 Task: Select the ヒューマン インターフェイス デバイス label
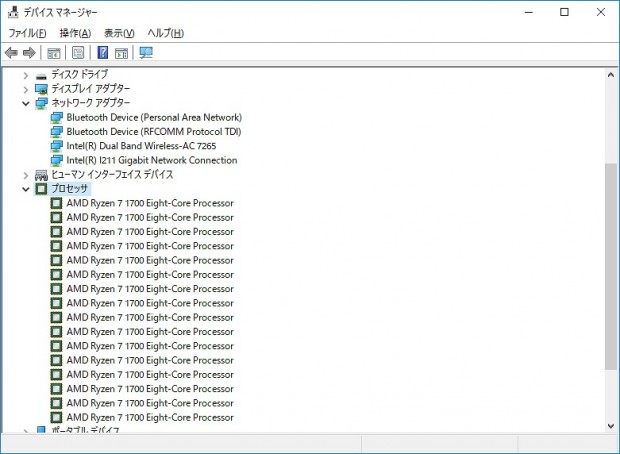112,174
